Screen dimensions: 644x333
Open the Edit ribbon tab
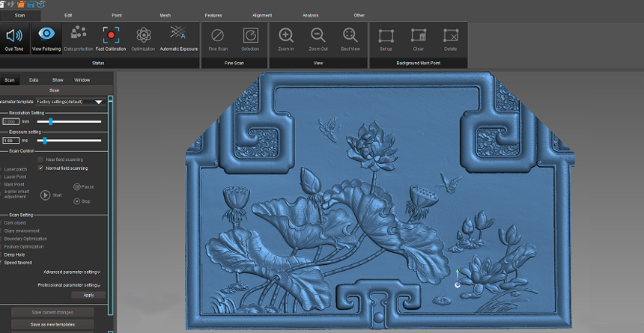(68, 16)
